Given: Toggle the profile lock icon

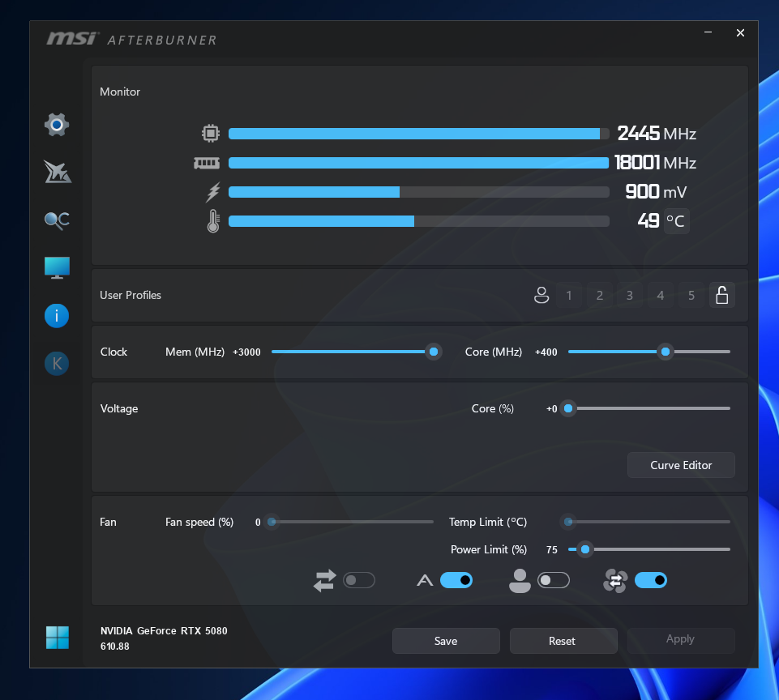Looking at the screenshot, I should pos(722,296).
